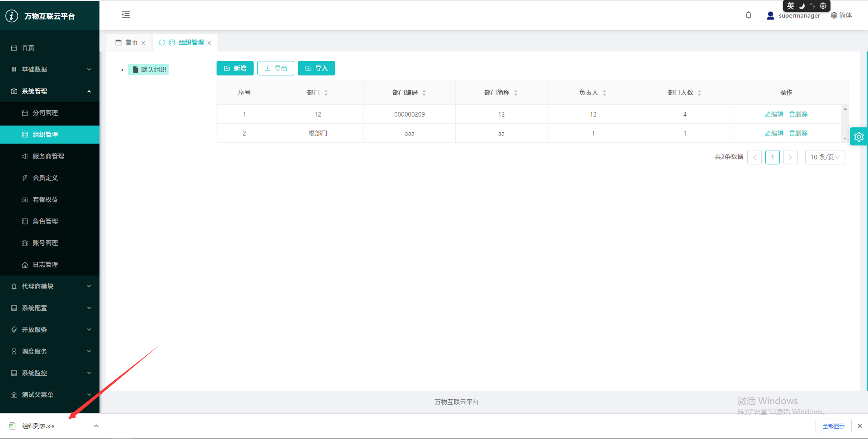
Task: Open downloaded file 组织列表.xls
Action: coord(38,426)
